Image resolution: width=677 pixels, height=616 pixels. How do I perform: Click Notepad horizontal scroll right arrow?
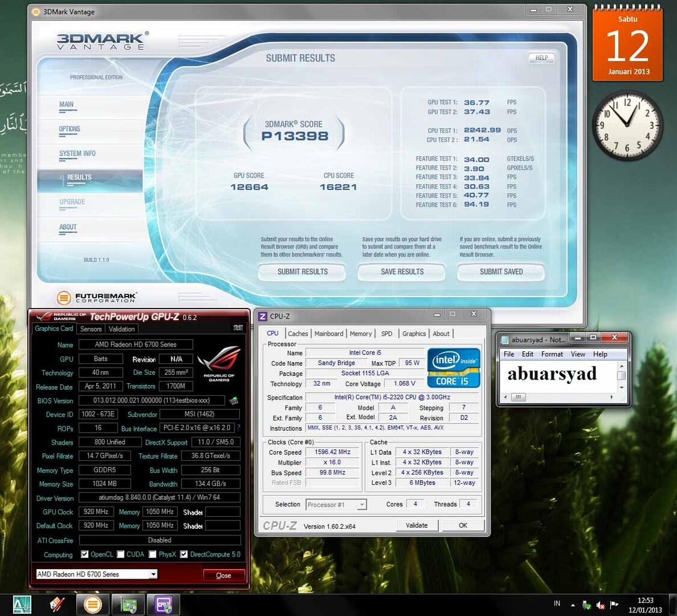[x=612, y=397]
